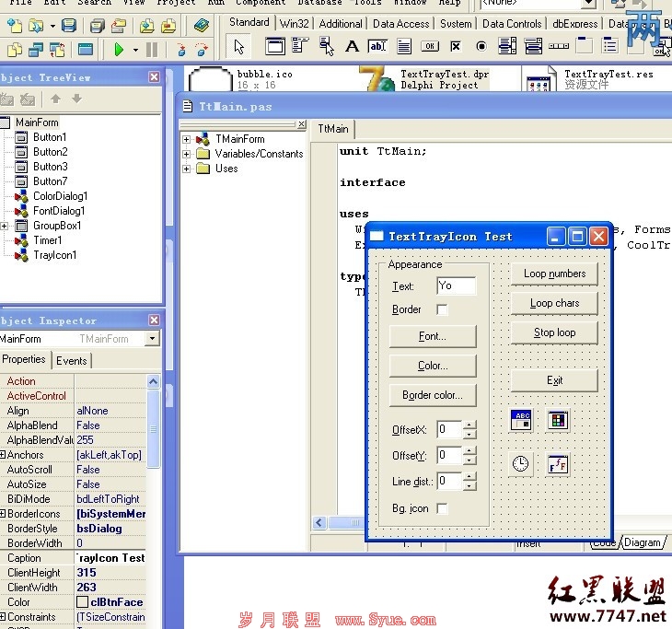Screen dimensions: 672x629
Task: Click the Trace Into debug icon
Action: tap(181, 50)
